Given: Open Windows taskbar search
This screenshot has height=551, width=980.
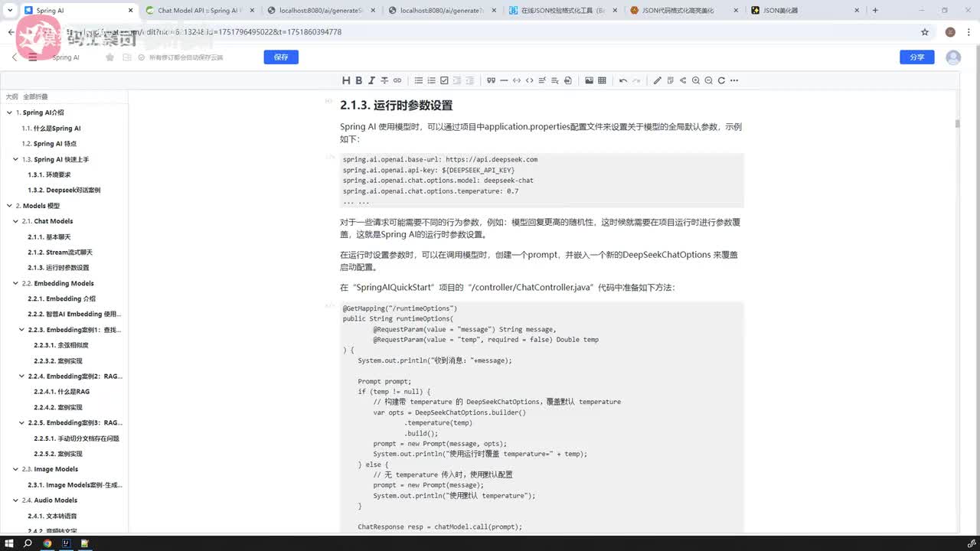Looking at the screenshot, I should tap(28, 543).
